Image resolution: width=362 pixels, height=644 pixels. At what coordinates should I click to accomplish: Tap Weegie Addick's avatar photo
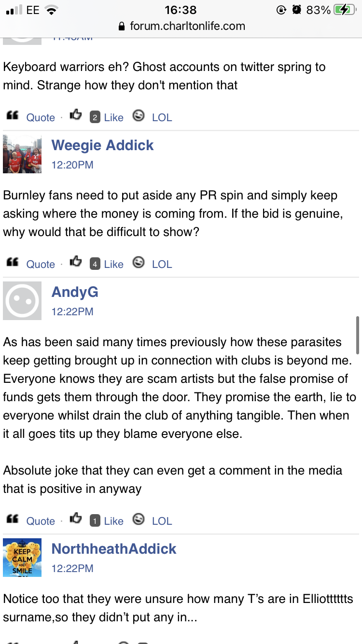(22, 154)
